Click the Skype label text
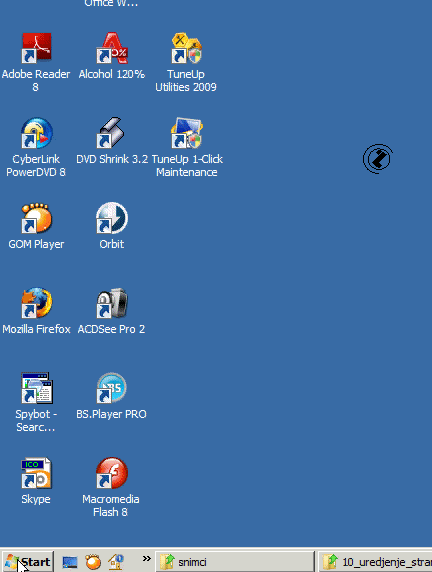This screenshot has height=572, width=432. pos(36,499)
